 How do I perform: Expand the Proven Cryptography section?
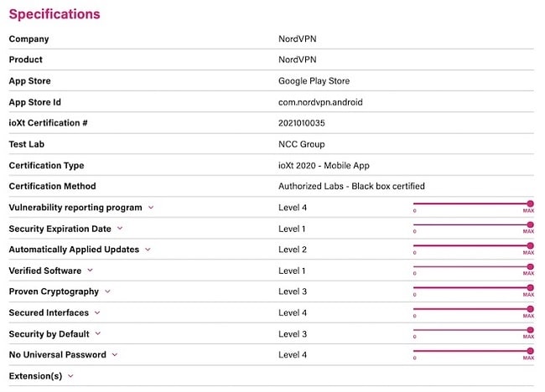(107, 291)
